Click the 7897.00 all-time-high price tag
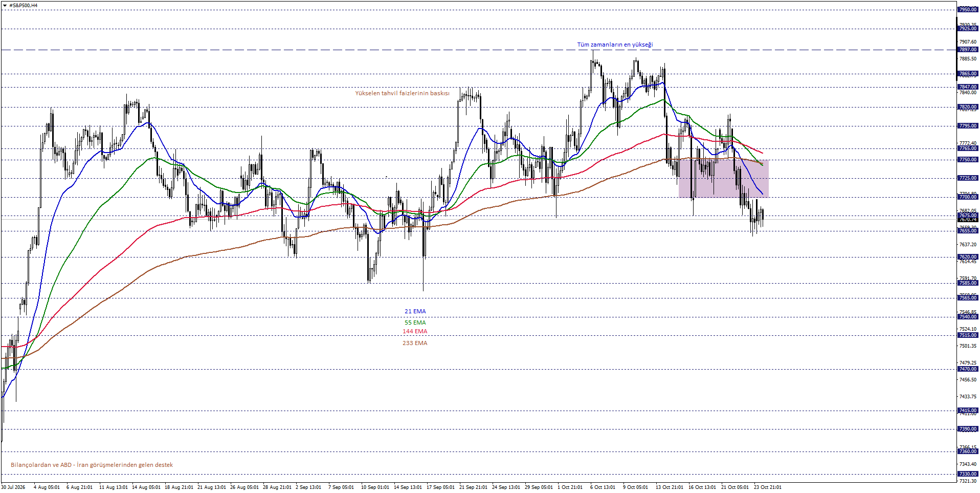The height and width of the screenshot is (493, 980). pos(967,50)
